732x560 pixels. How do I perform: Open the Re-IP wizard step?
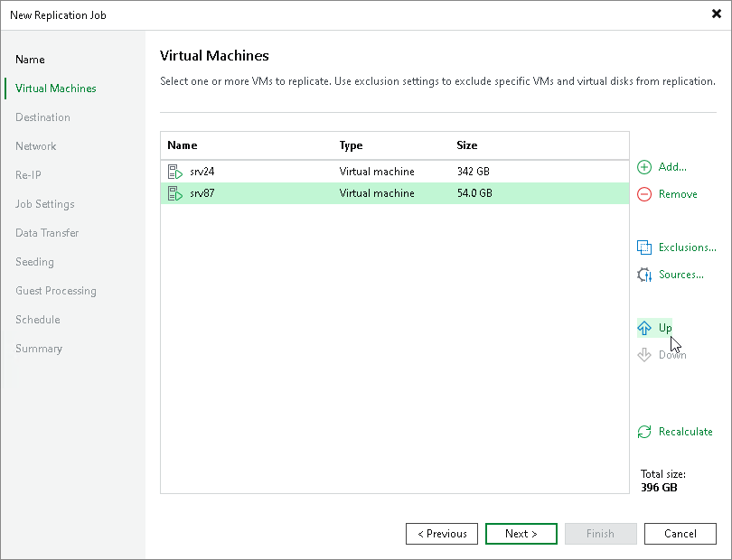pos(28,175)
